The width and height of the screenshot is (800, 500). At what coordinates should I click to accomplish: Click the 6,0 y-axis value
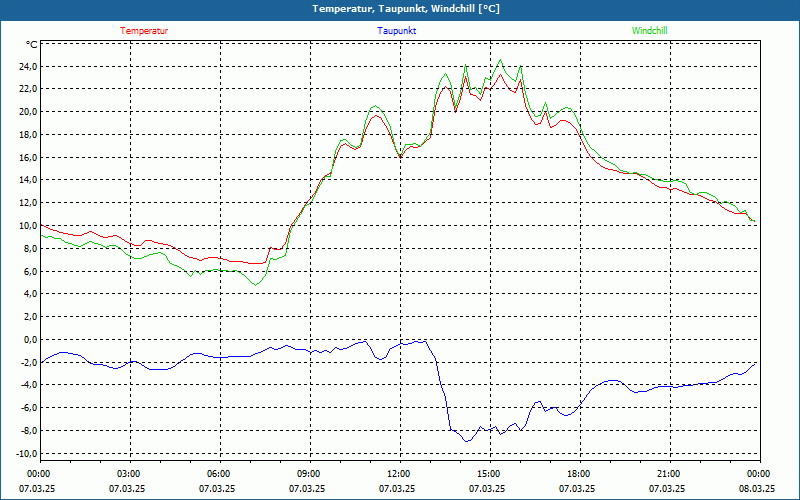click(x=30, y=271)
